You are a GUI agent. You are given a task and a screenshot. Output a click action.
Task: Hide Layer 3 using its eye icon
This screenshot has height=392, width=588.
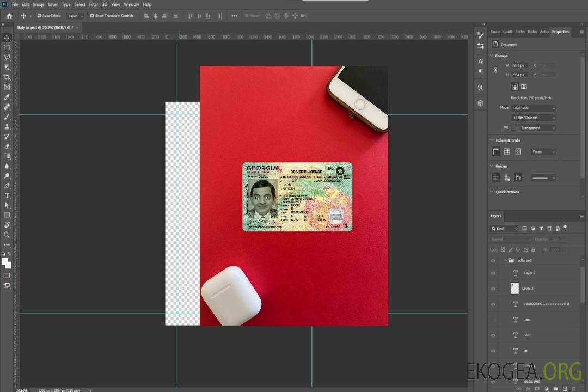(x=493, y=289)
